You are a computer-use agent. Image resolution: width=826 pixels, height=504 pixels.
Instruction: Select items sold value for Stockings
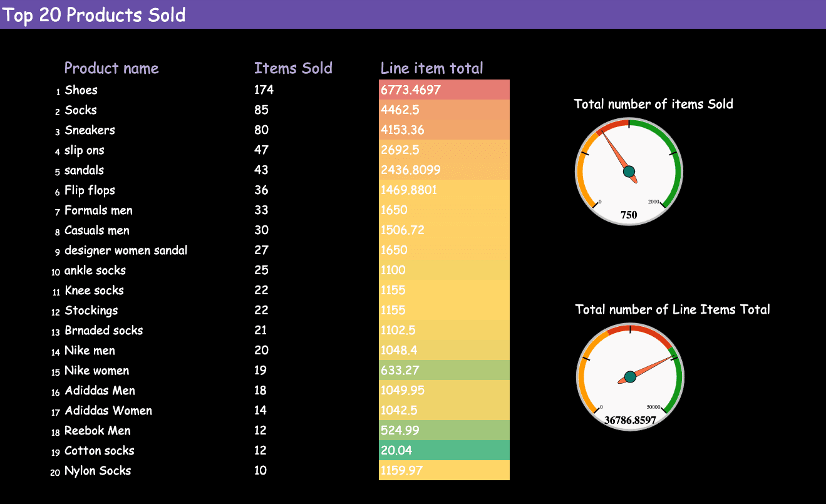(x=261, y=311)
